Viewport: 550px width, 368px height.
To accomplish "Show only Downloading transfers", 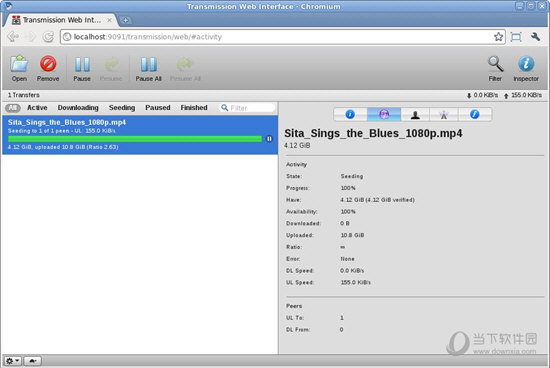I will [78, 108].
